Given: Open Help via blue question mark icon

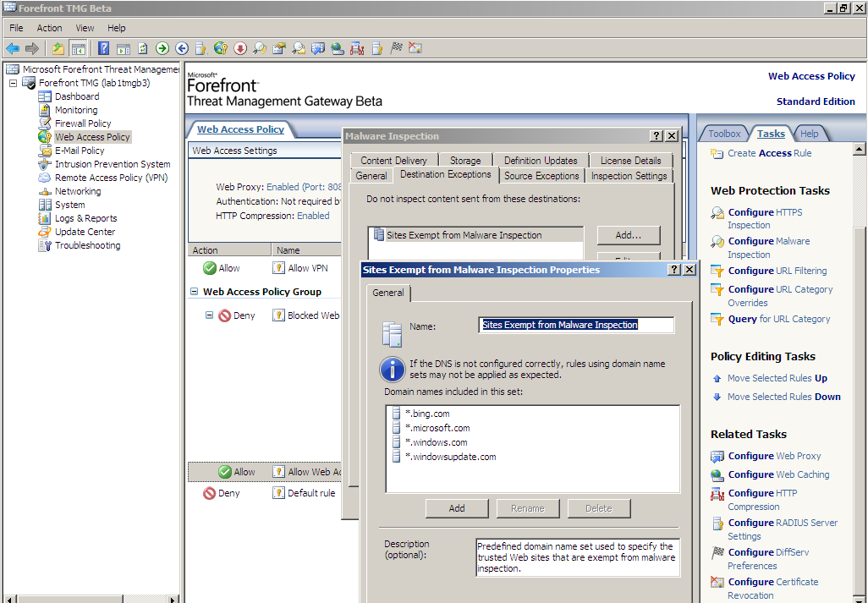Looking at the screenshot, I should tap(103, 49).
